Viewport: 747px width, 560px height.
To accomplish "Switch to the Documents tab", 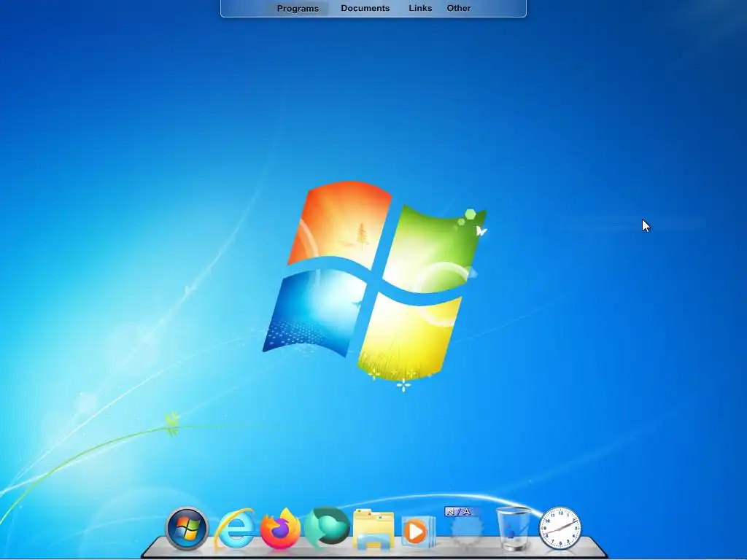I will (365, 8).
